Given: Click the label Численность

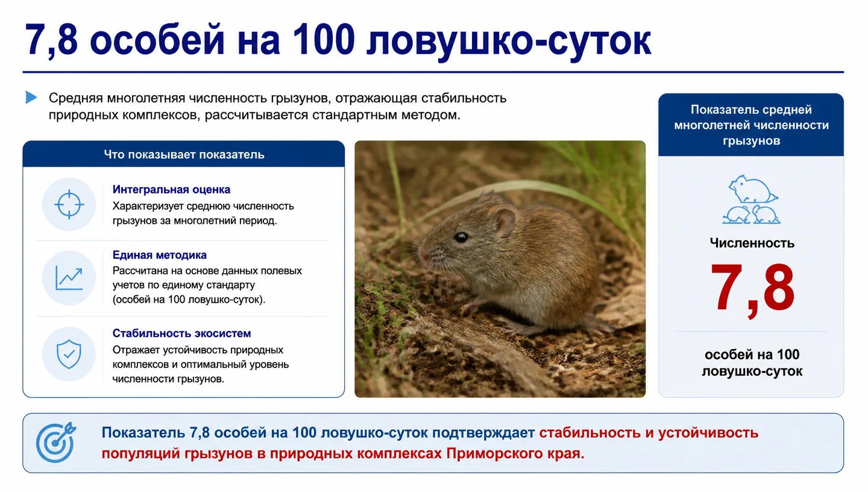Looking at the screenshot, I should click(x=752, y=243).
